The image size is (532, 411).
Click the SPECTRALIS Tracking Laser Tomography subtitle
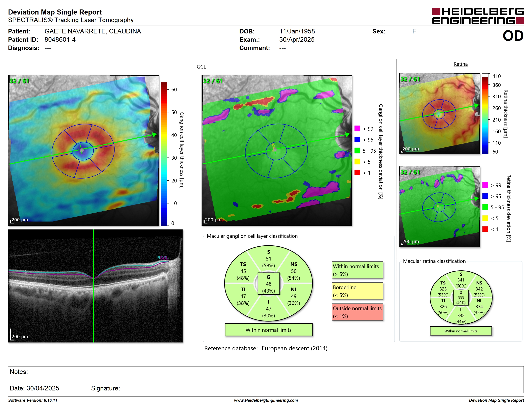71,20
